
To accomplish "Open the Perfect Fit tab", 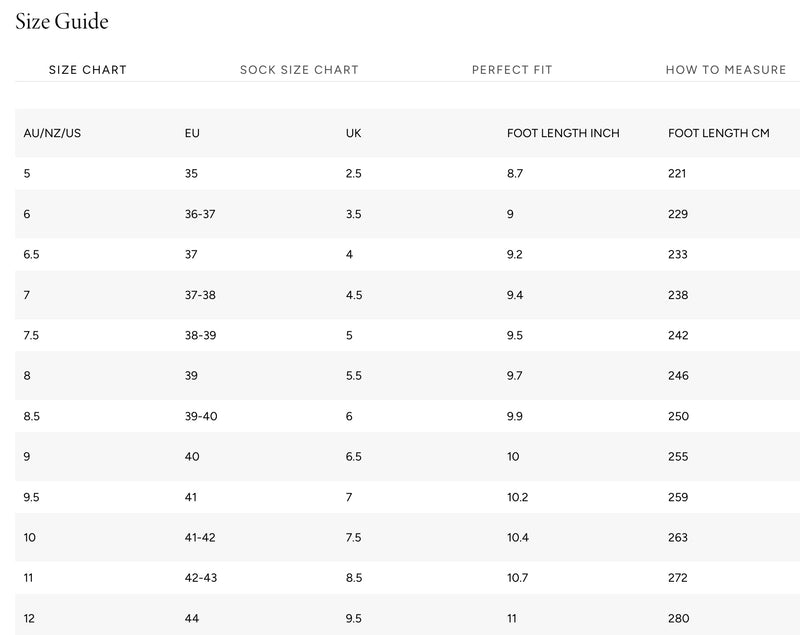I will coord(512,70).
